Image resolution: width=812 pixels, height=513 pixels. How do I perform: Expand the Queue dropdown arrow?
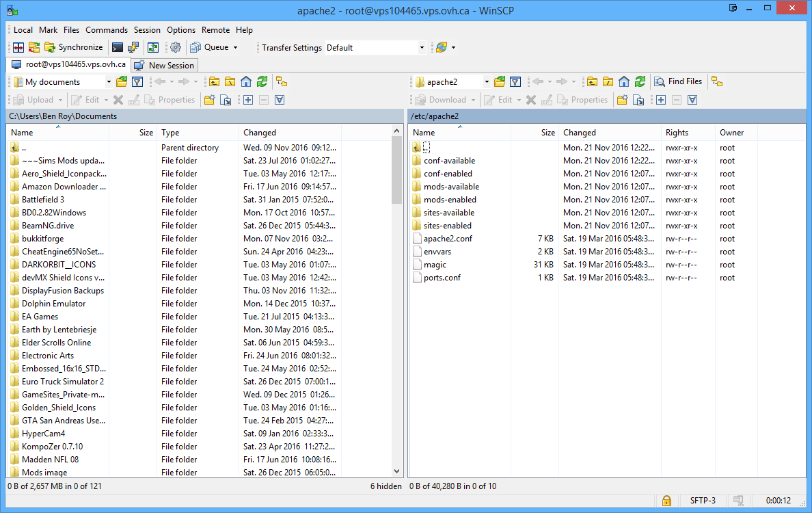236,48
